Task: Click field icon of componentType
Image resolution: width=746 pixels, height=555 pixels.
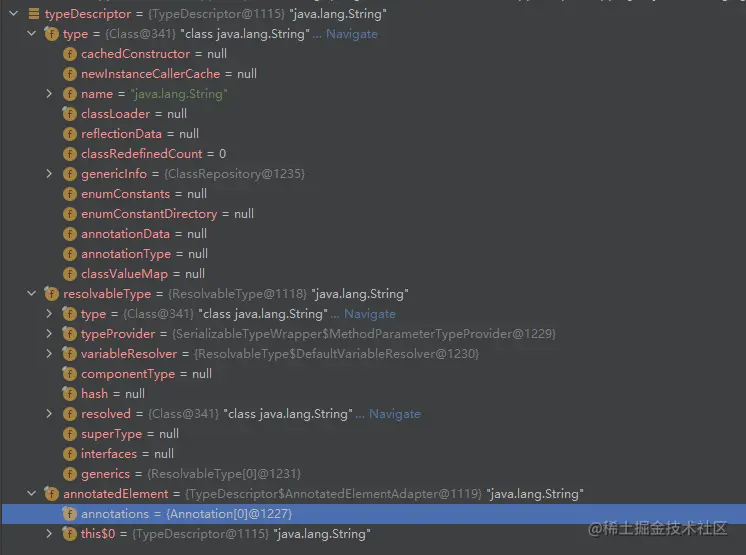Action: click(69, 373)
